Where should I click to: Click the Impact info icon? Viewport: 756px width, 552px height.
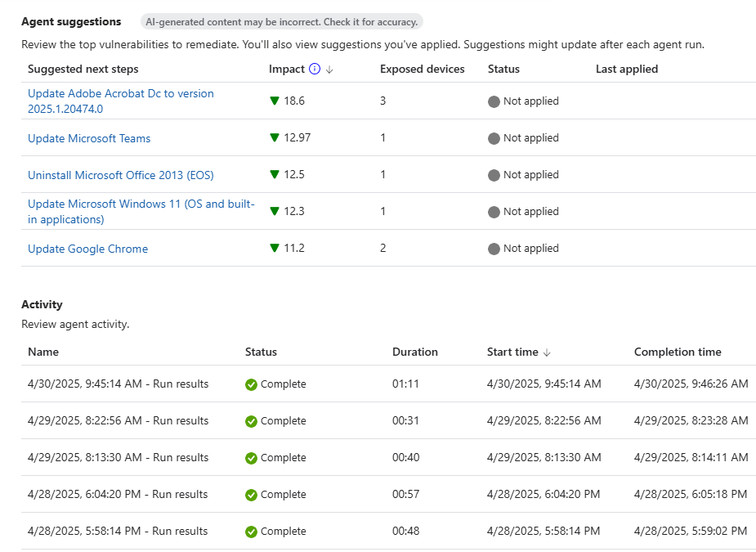(315, 69)
